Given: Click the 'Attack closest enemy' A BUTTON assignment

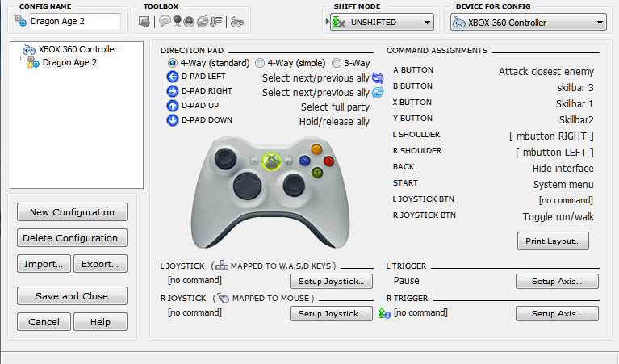Looking at the screenshot, I should (546, 72).
